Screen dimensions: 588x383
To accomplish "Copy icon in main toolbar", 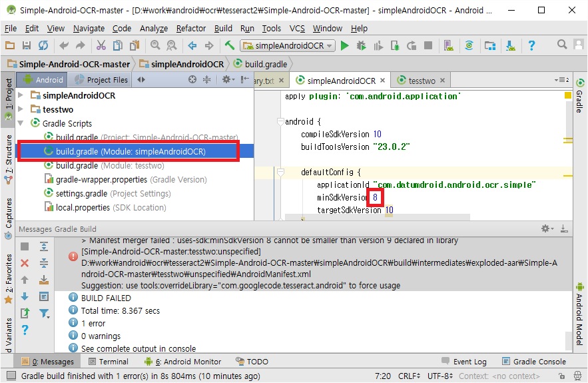I will [x=118, y=45].
